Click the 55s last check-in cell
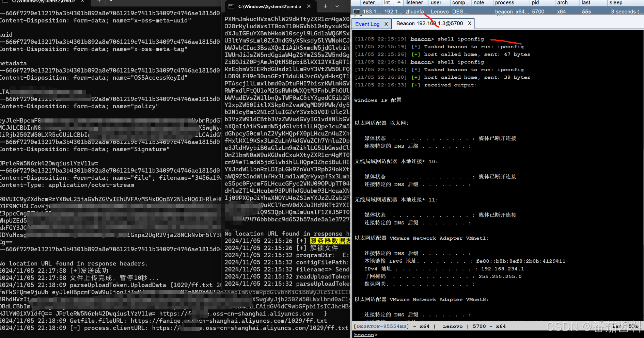 click(586, 12)
